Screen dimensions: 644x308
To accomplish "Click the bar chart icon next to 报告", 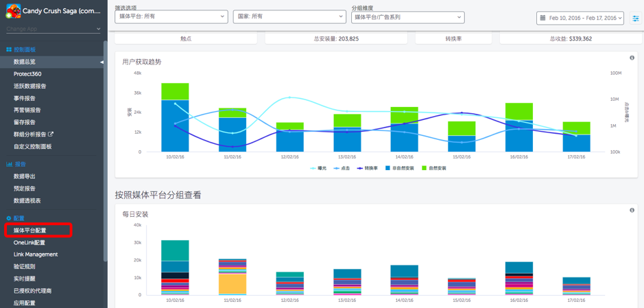I will [x=9, y=164].
